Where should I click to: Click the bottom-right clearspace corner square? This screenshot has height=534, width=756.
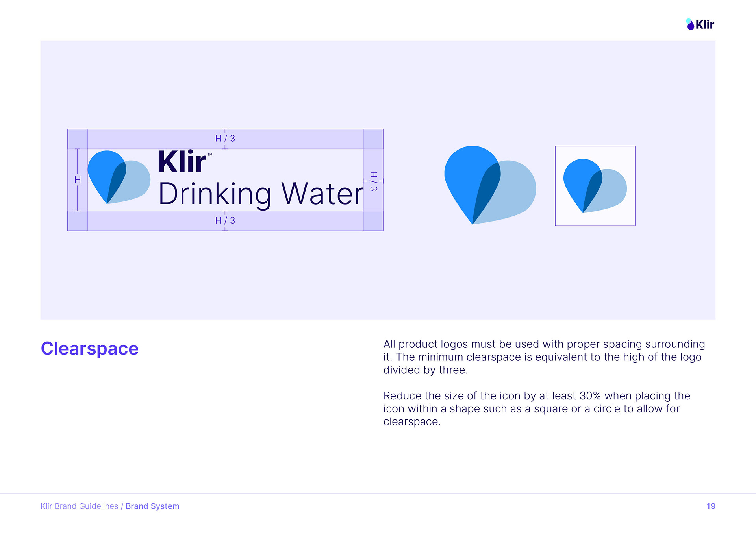373,221
